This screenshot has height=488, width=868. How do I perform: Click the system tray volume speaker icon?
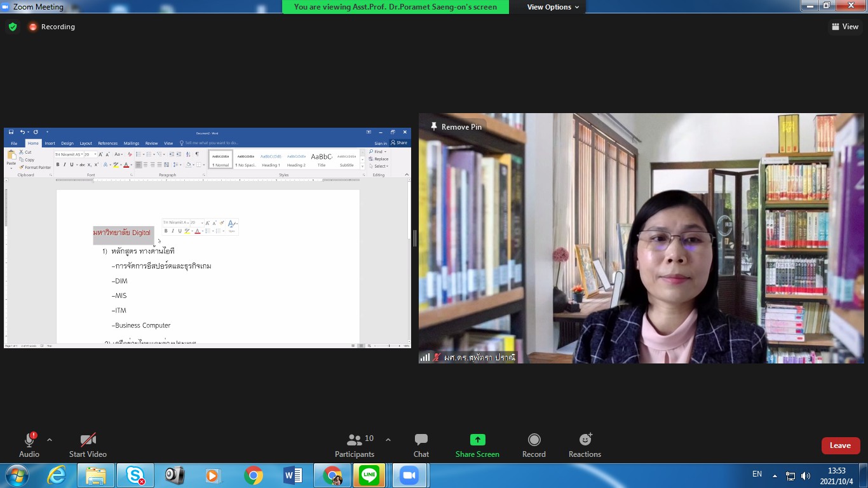[806, 476]
